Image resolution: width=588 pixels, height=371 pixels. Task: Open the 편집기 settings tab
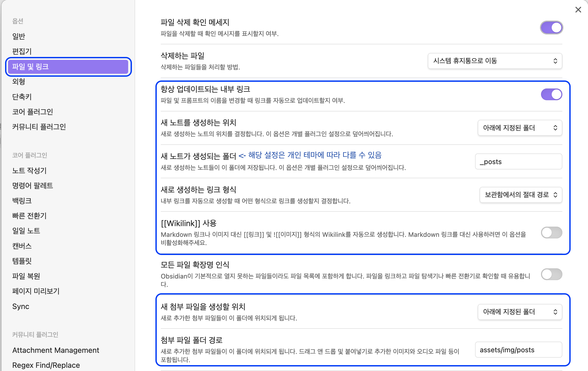click(x=68, y=51)
